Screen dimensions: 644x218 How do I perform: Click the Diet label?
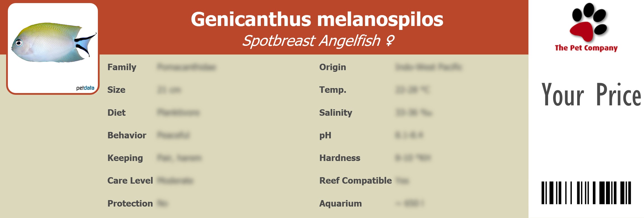tap(116, 113)
